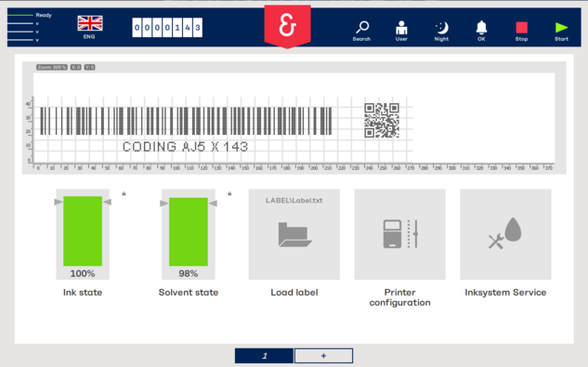Click the Zoom 300% indicator
This screenshot has width=588, height=367.
pos(52,67)
